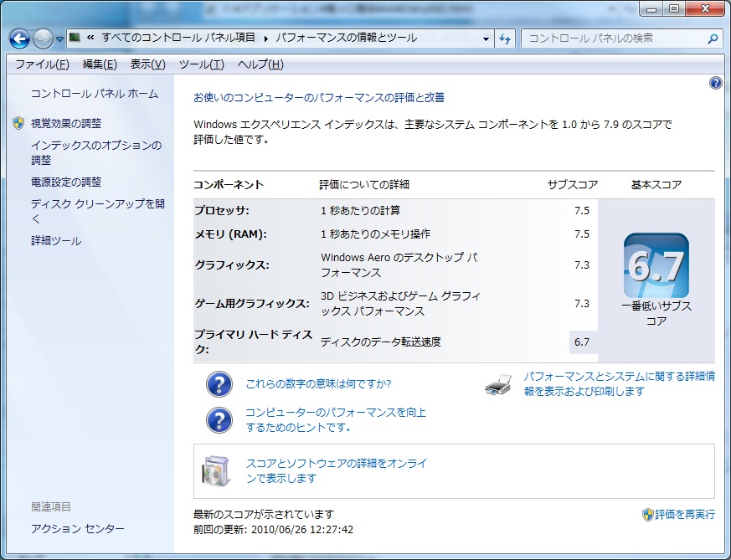Click the 前回の更新 timestamp text
The width and height of the screenshot is (731, 560).
point(273,530)
